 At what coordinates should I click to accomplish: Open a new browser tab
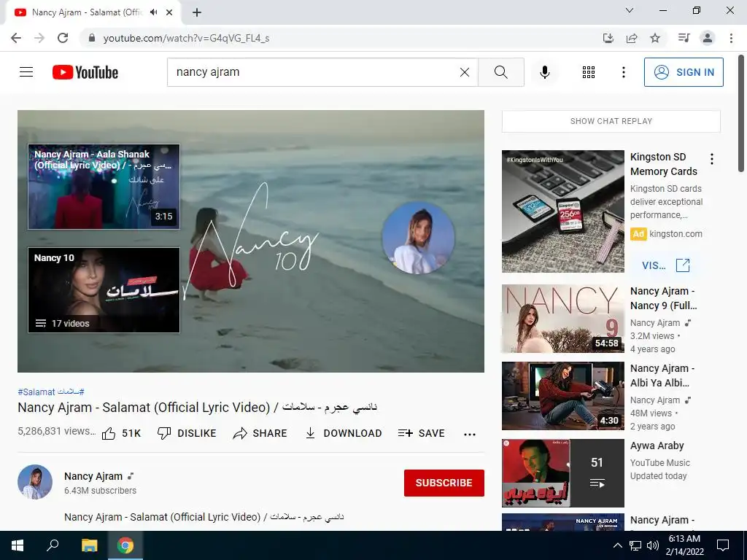click(197, 12)
